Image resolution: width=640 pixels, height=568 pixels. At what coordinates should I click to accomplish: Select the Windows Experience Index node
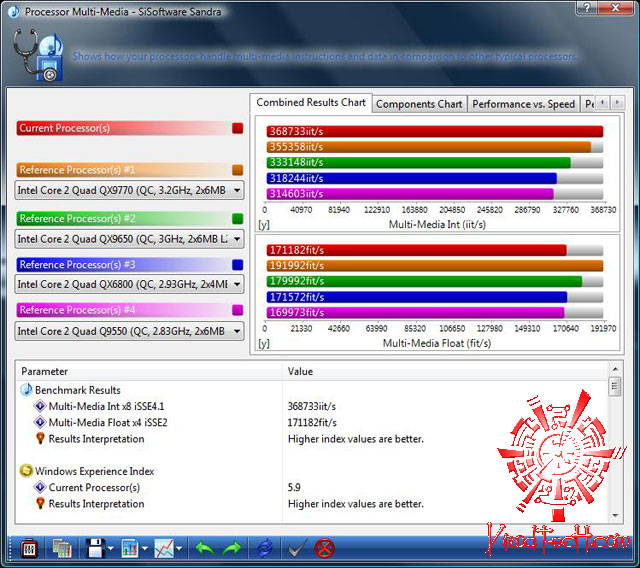coord(94,471)
